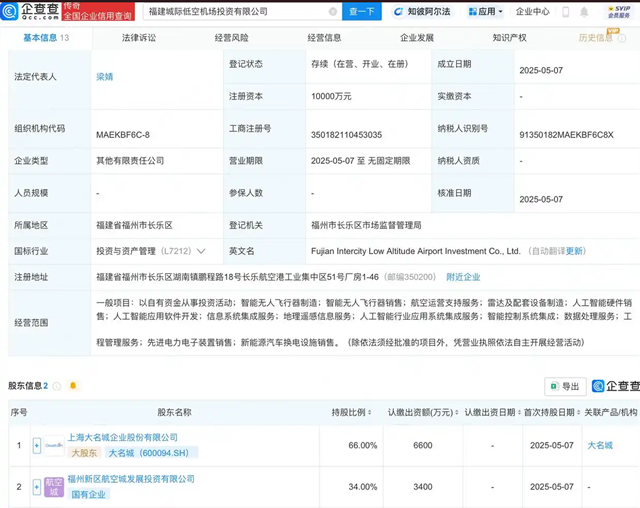Viewport: 640px width, 508px height.
Task: Click the 查一下 search button
Action: 362,11
